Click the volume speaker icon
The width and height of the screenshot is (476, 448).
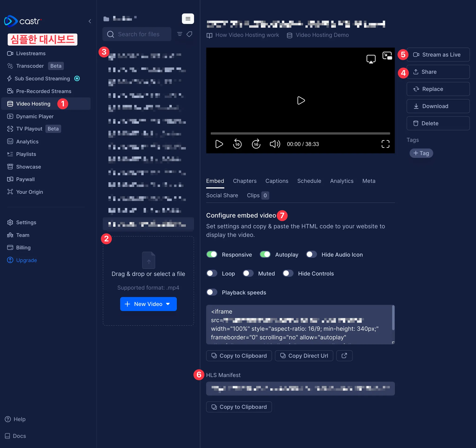click(275, 144)
